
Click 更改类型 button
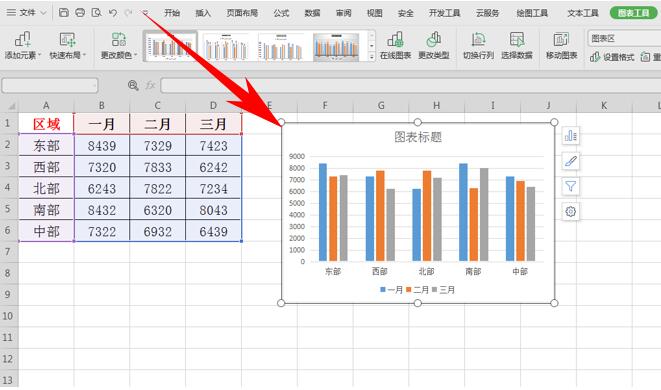click(x=434, y=46)
